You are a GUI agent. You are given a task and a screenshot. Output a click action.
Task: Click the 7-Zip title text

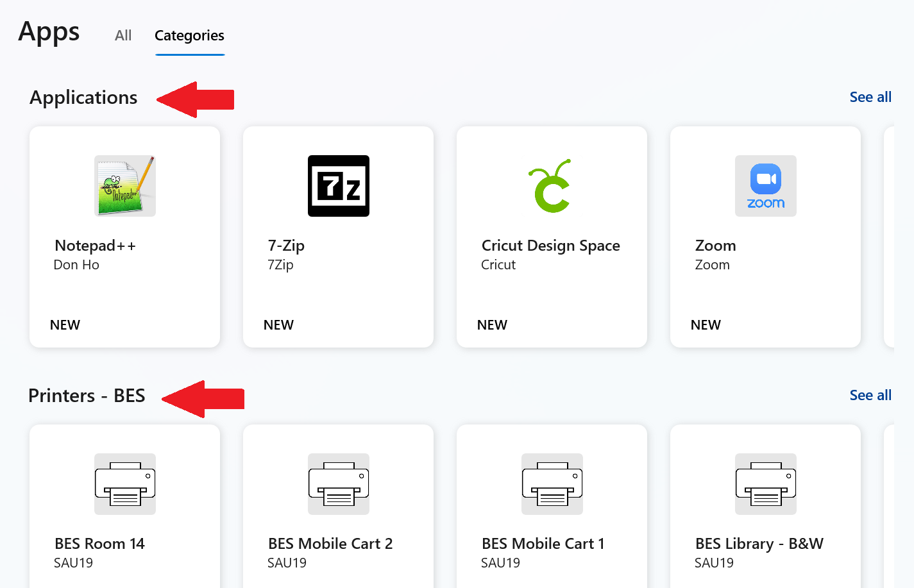click(286, 246)
